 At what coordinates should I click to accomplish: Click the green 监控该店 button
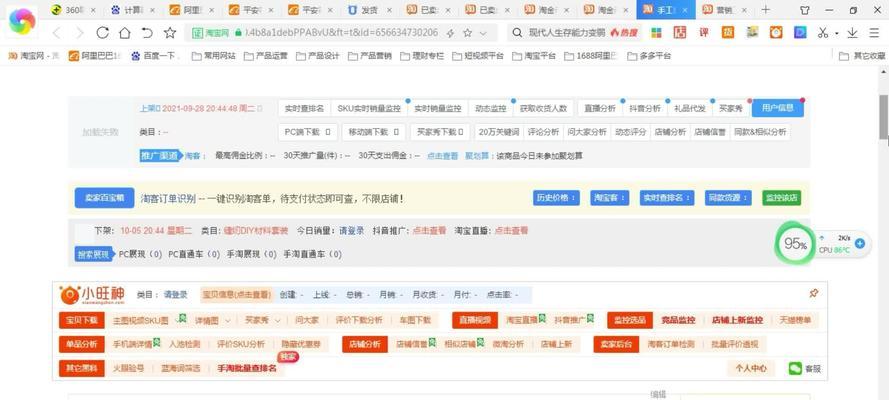click(781, 198)
